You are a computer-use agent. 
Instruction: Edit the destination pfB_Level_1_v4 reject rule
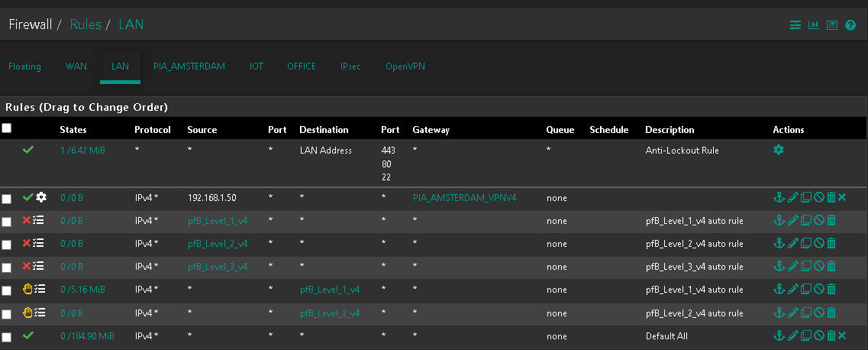coord(792,289)
